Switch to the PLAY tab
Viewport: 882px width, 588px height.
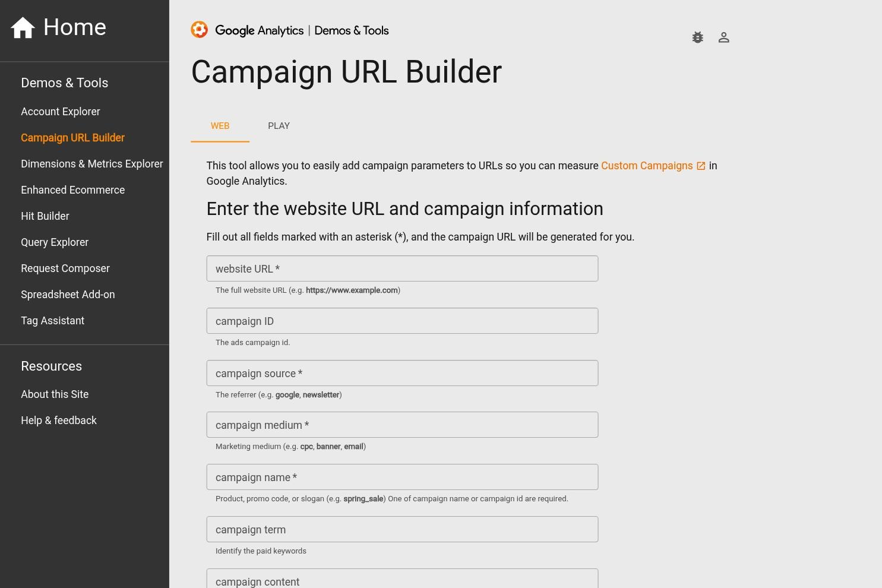coord(279,126)
